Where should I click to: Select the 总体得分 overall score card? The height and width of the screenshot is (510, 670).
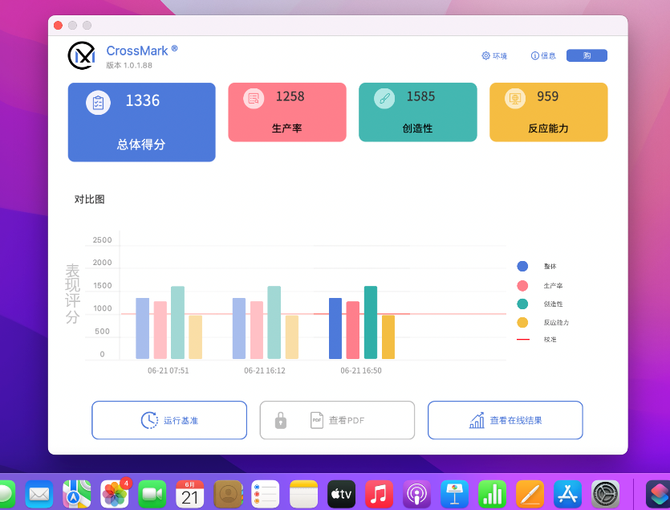[x=141, y=122]
